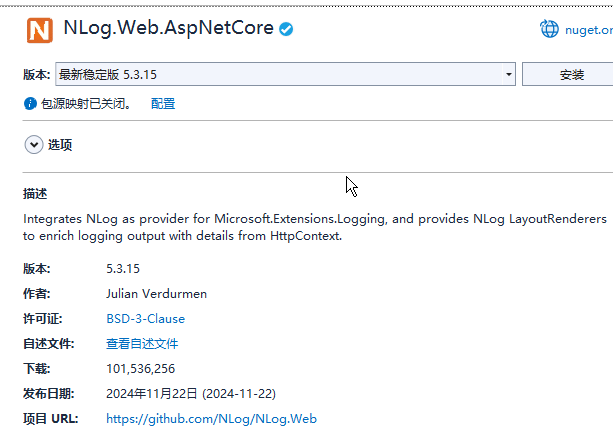The image size is (613, 428).
Task: Open the 查看自述文件 readme link
Action: point(142,344)
